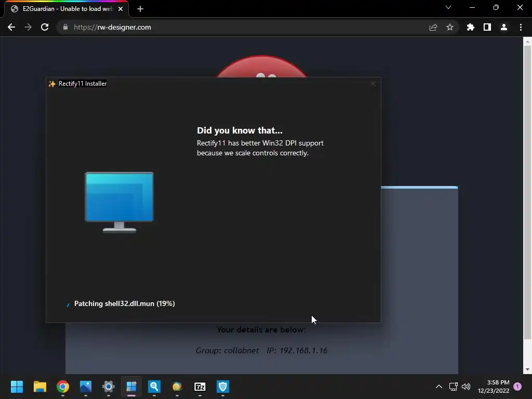The width and height of the screenshot is (532, 399).
Task: Share this page icon in address bar
Action: click(433, 27)
